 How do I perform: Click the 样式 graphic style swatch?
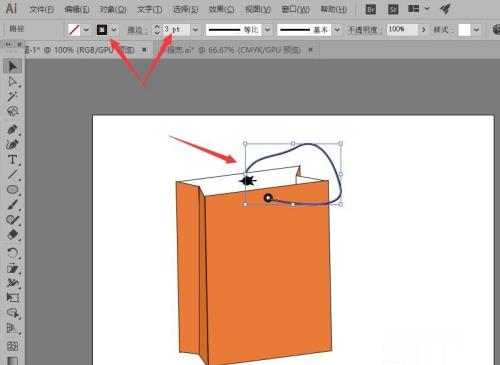pos(464,30)
